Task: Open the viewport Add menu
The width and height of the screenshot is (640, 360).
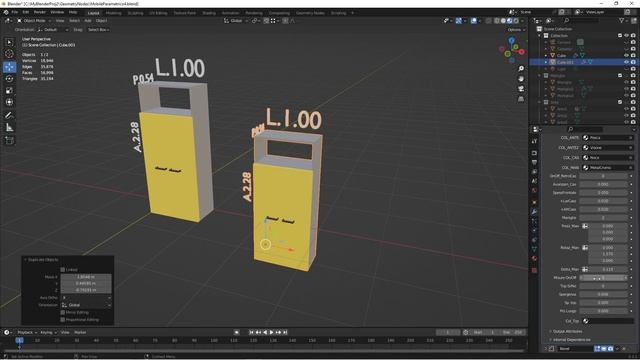Action: pyautogui.click(x=88, y=20)
